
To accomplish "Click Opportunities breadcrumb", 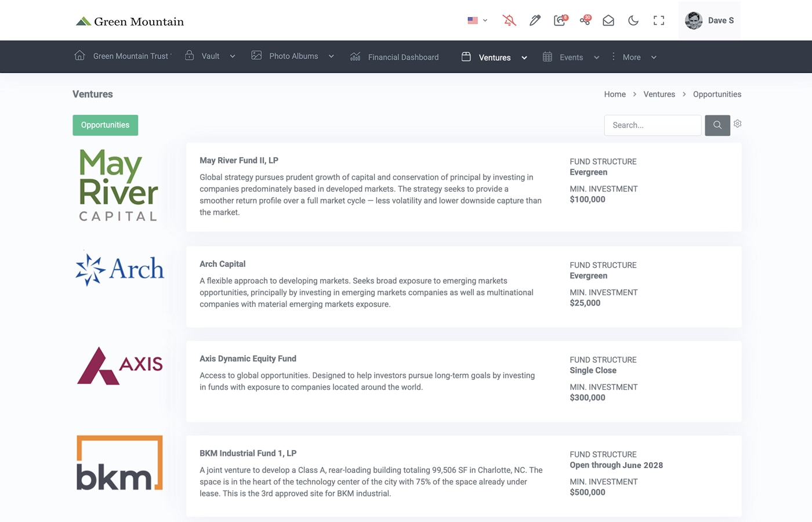I will pyautogui.click(x=717, y=94).
